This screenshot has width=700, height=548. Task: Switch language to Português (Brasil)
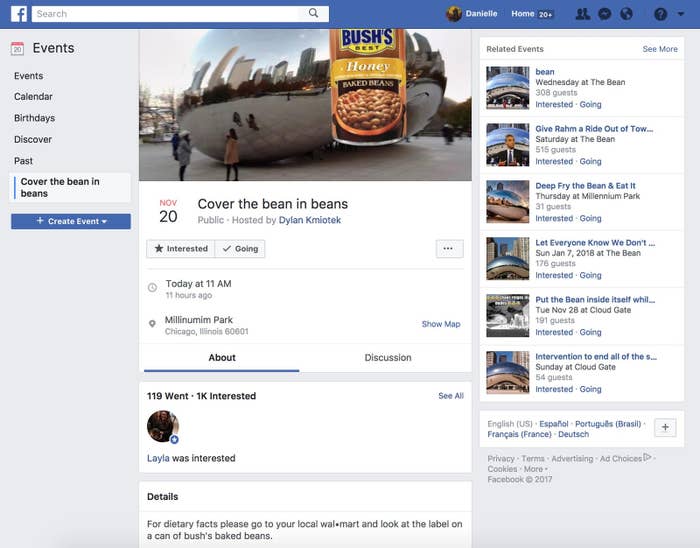[x=608, y=424]
